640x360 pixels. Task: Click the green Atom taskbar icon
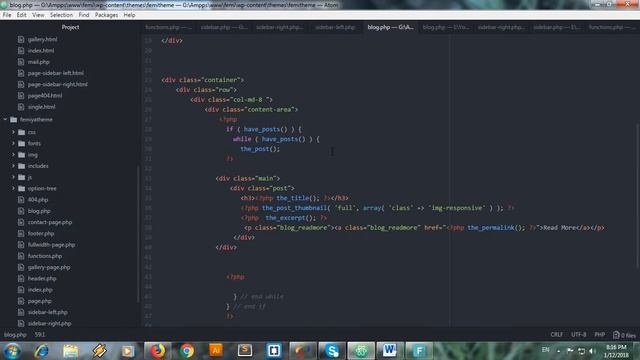point(361,351)
